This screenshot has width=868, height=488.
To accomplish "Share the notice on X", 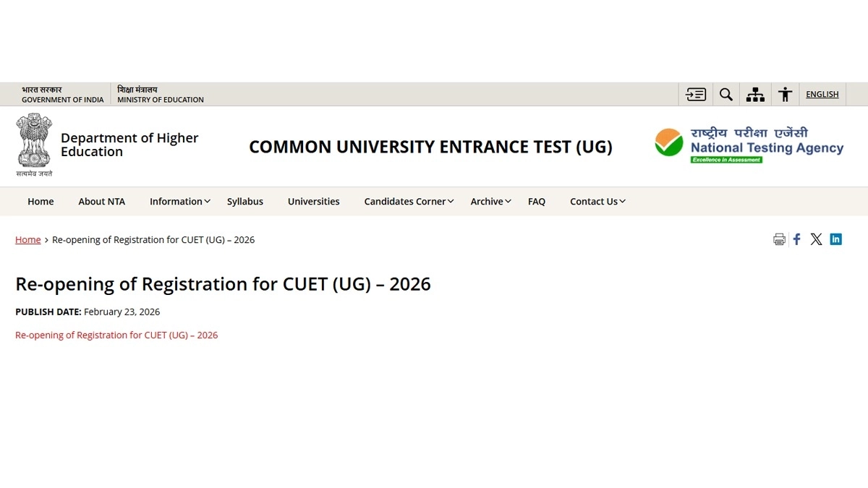I will coord(816,239).
